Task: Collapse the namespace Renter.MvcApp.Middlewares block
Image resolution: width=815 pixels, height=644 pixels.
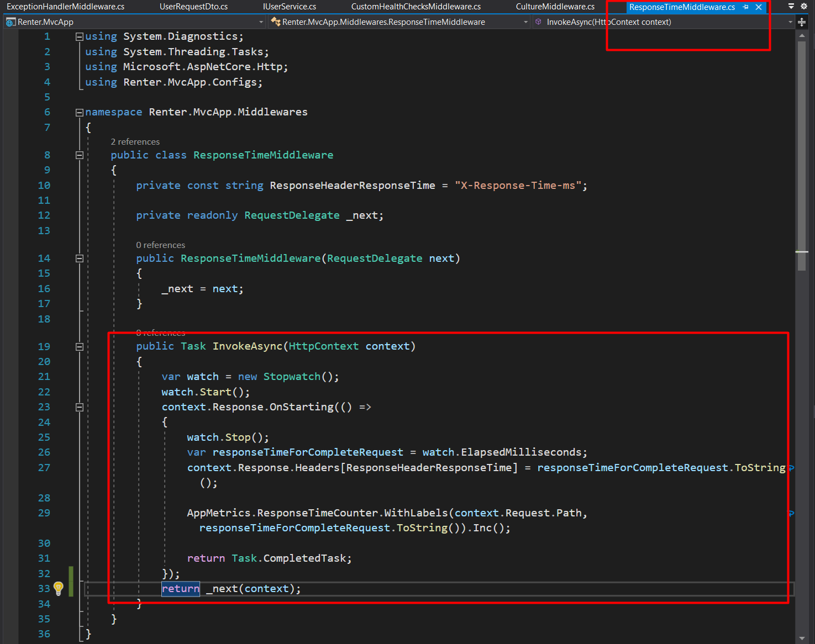Action: click(x=80, y=112)
